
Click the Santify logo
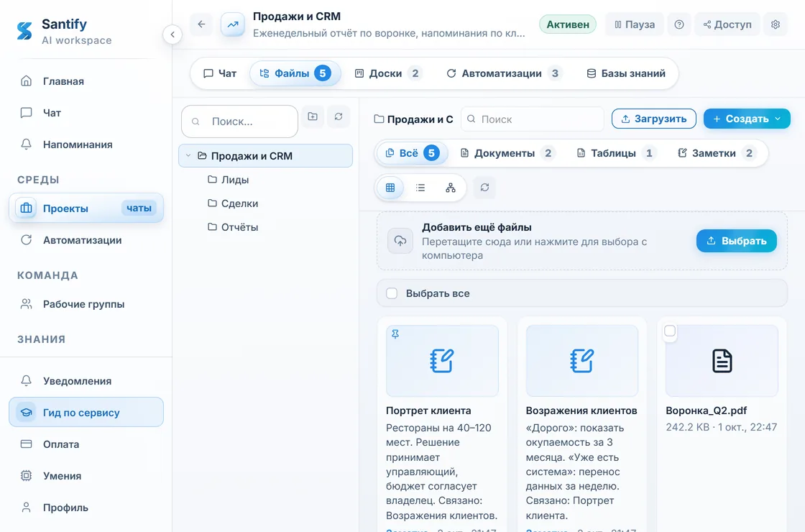tap(24, 31)
